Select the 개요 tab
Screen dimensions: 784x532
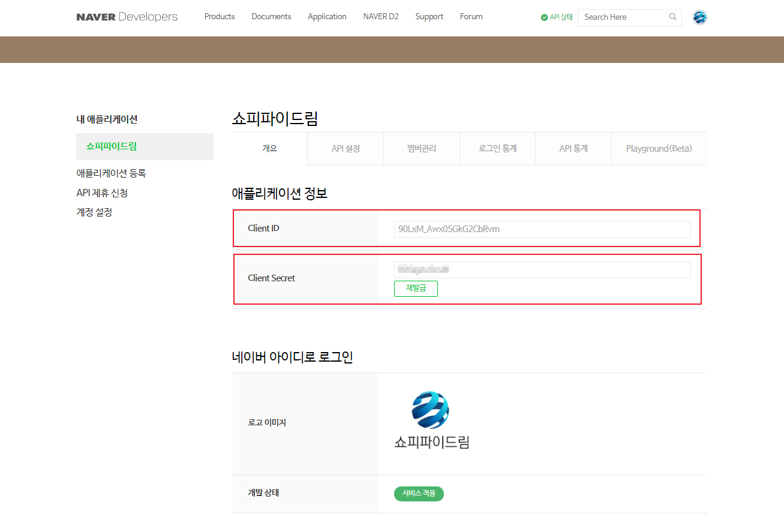click(x=270, y=149)
